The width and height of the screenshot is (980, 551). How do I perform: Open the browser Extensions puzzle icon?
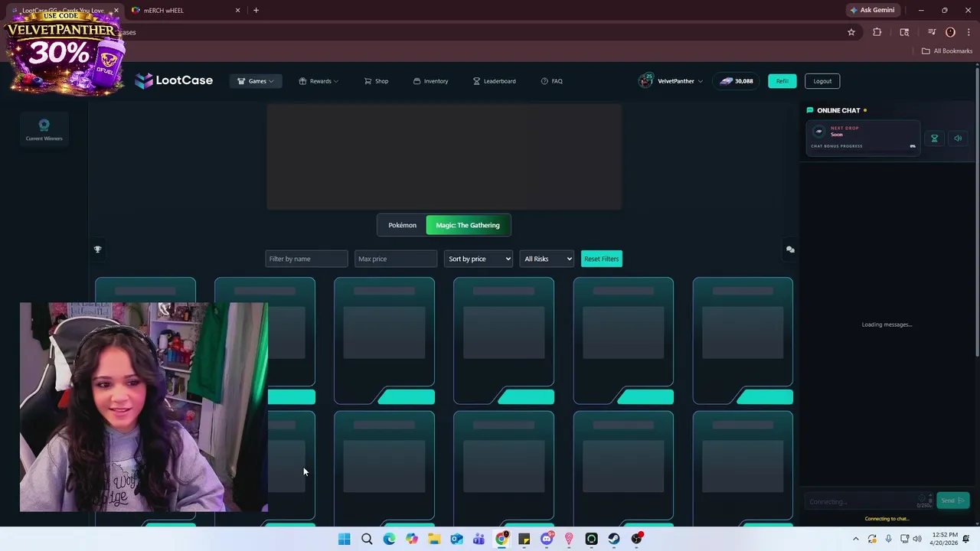(x=877, y=32)
